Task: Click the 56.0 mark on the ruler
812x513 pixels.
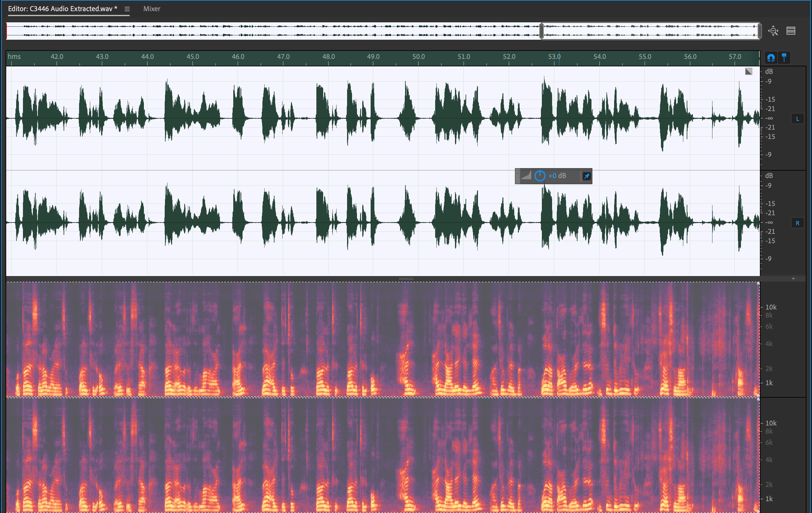Action: click(690, 56)
